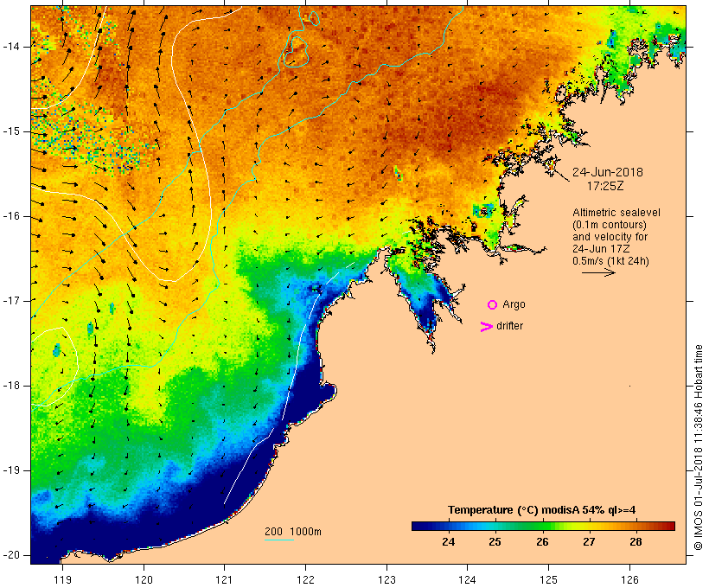Click the latitude label '-17'

pos(11,301)
